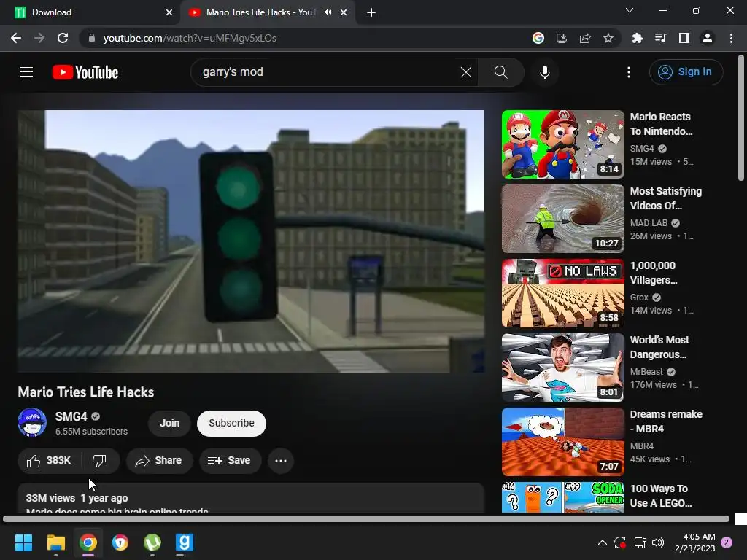
Task: Reload the YouTube page
Action: click(x=63, y=38)
